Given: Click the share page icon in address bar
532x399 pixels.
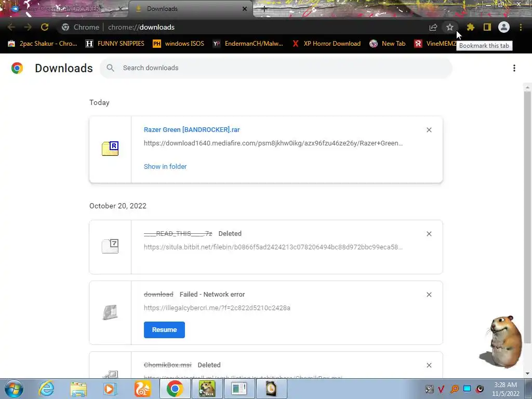Looking at the screenshot, I should point(433,27).
